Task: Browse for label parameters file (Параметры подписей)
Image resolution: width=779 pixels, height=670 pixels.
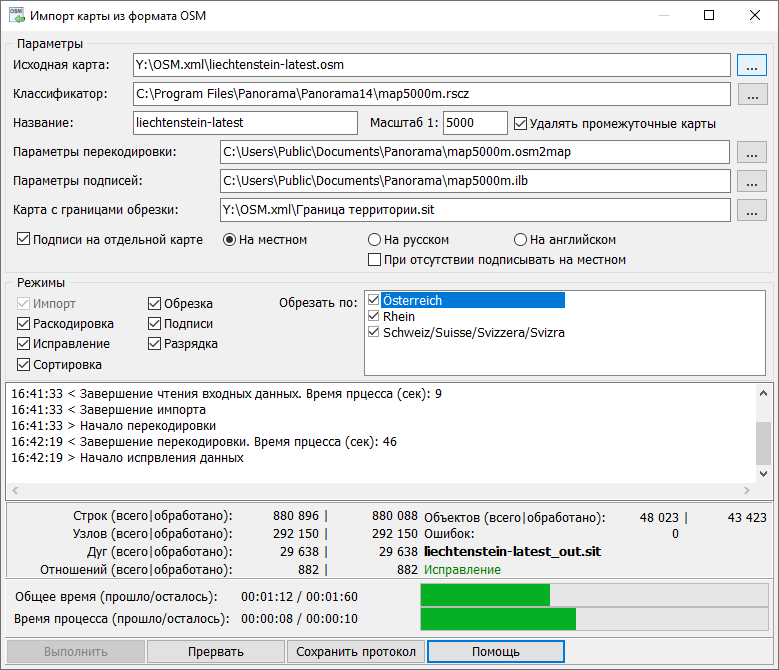Action: [751, 181]
